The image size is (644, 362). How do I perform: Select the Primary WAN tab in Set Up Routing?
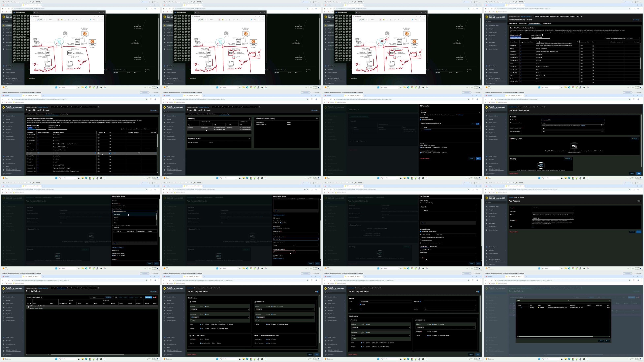[x=424, y=247]
